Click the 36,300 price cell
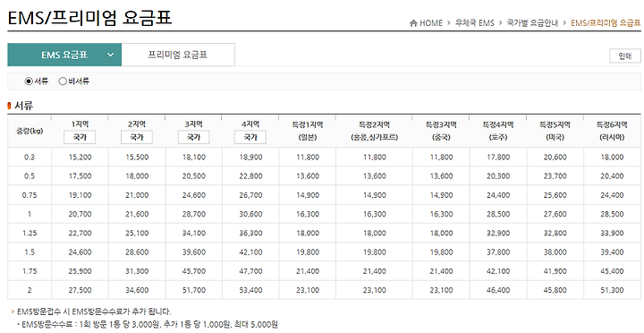Viewport: 644px width, 333px height. click(250, 233)
